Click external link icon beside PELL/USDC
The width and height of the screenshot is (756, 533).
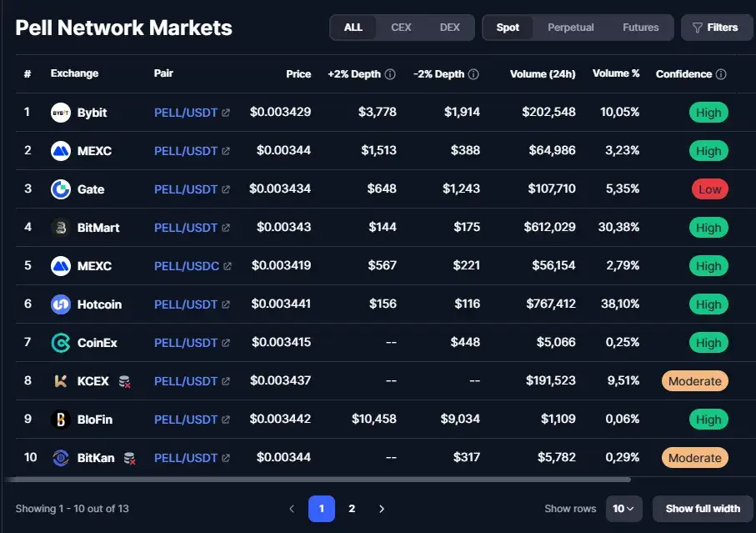click(x=228, y=266)
